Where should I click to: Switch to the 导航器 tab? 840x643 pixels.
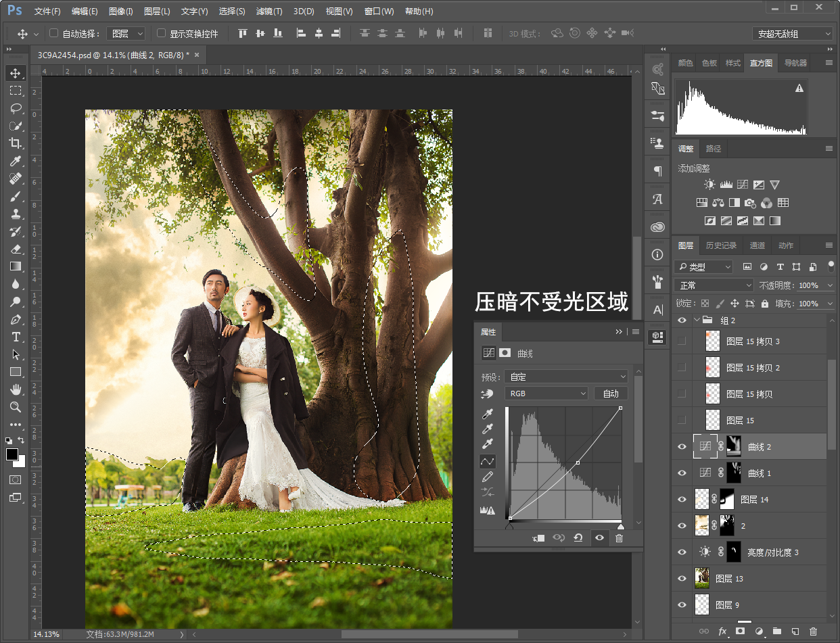795,63
